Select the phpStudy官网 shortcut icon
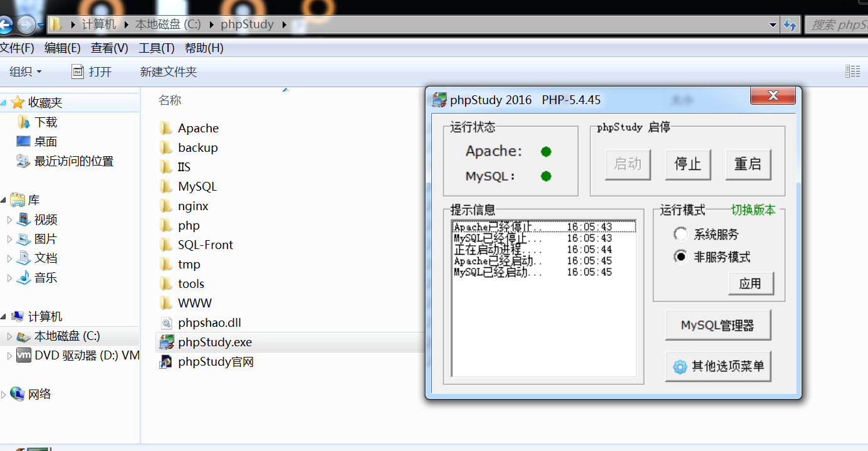 [166, 362]
